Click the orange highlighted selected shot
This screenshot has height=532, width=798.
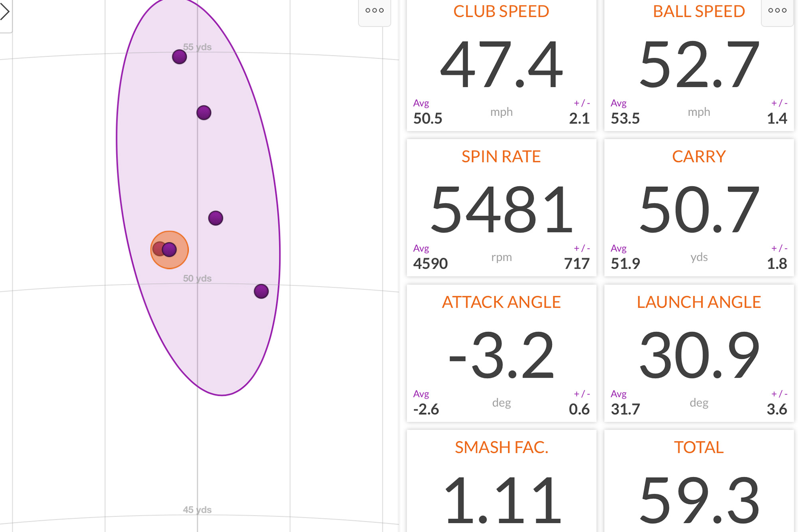click(169, 250)
